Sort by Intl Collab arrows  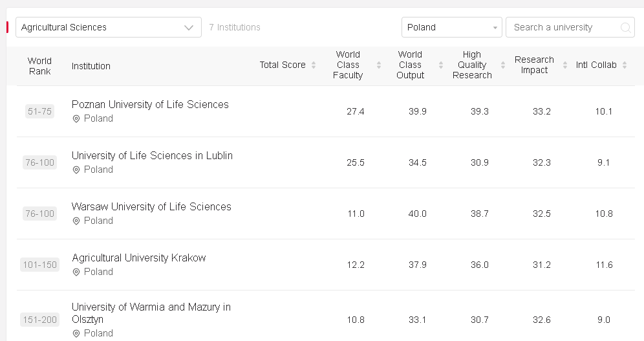[625, 65]
